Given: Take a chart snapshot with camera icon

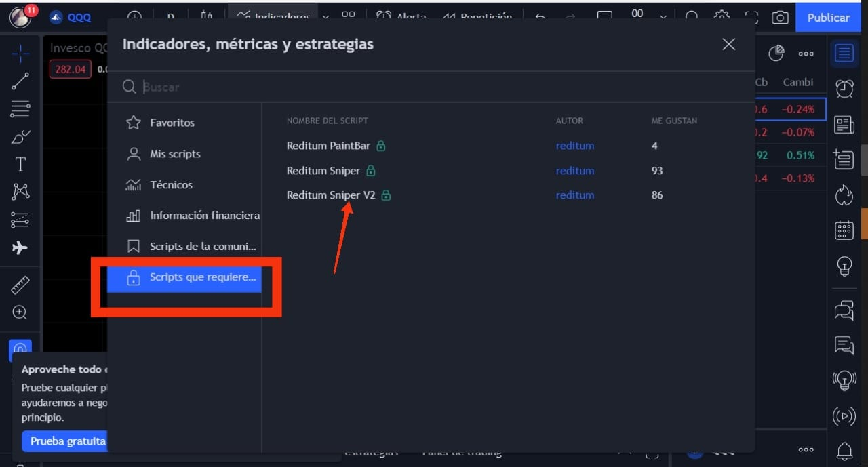Looking at the screenshot, I should [x=781, y=18].
